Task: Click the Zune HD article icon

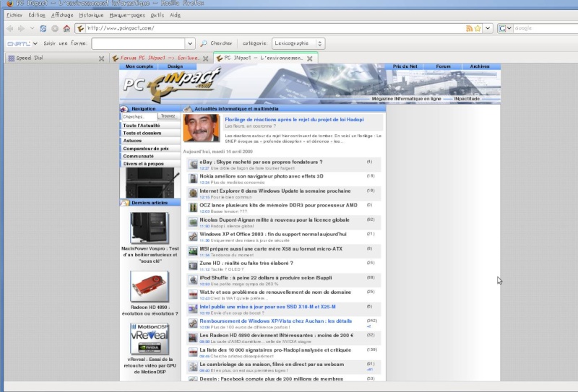Action: pos(193,265)
